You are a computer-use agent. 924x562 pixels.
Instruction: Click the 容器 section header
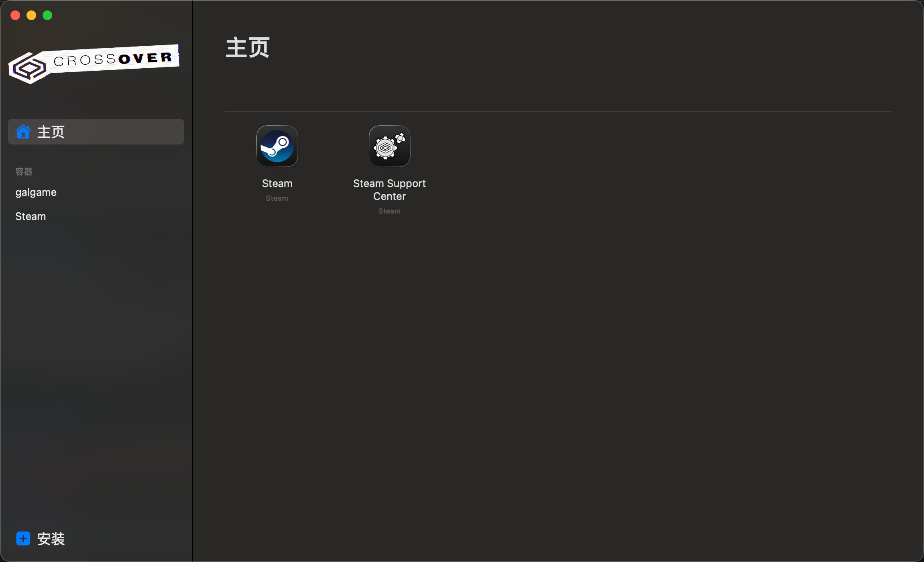point(24,172)
